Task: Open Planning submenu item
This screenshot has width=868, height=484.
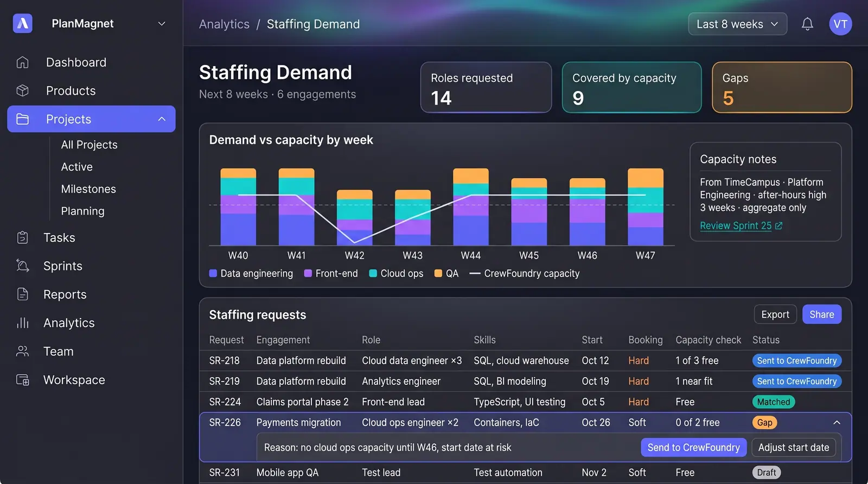Action: (82, 211)
